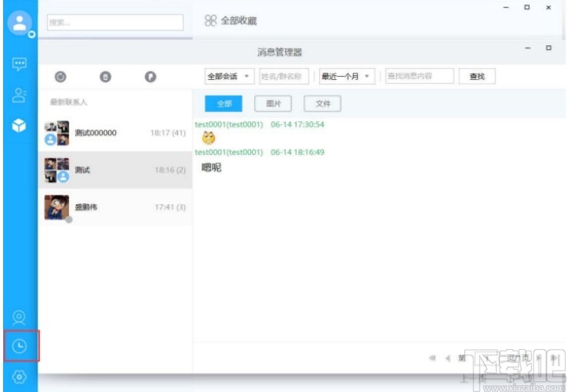Go to first page arrow
Screen dimensions: 568x392
tap(432, 358)
